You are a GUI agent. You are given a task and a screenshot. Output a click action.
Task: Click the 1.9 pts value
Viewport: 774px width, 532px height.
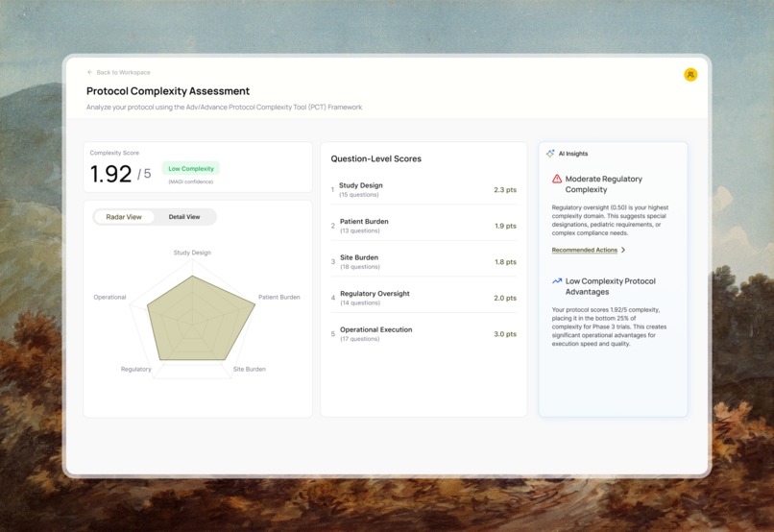505,226
